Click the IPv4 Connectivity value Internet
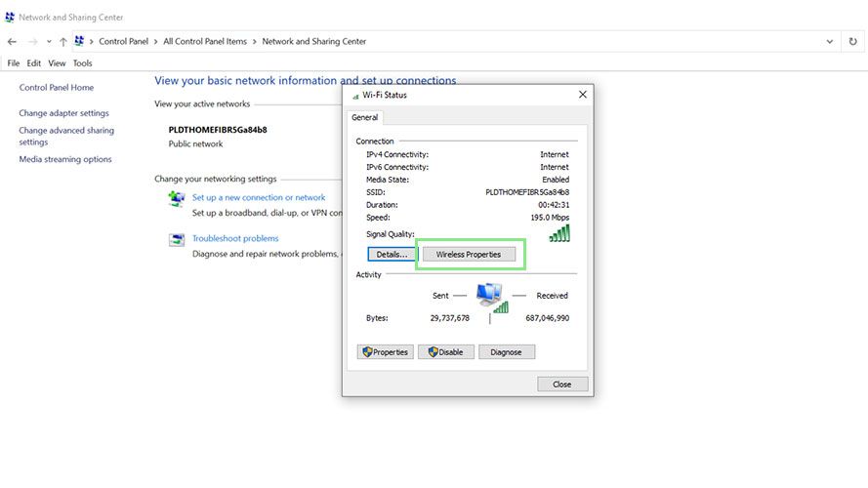Viewport: 868px width, 488px height. tap(555, 154)
